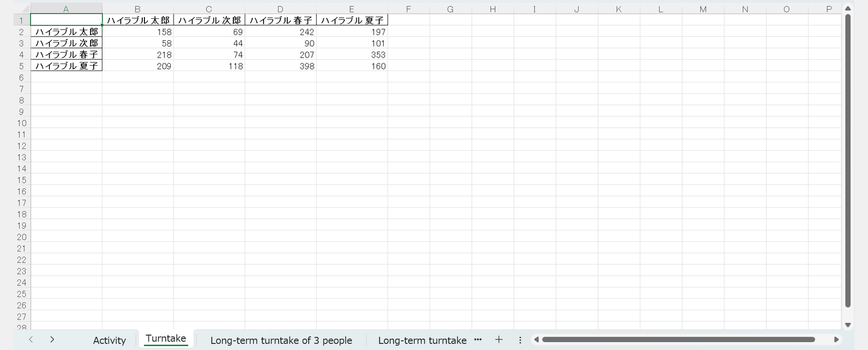Select column F header

[408, 9]
